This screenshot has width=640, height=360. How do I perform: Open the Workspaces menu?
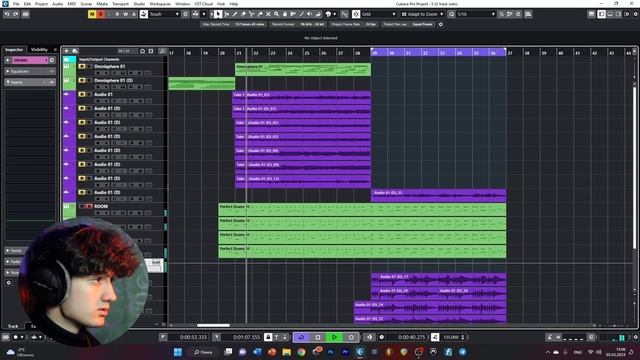point(160,4)
